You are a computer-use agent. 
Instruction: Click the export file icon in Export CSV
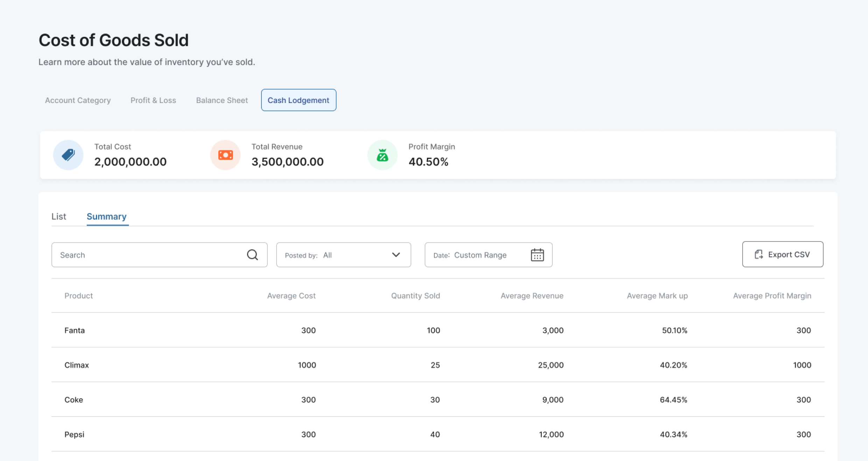(758, 254)
